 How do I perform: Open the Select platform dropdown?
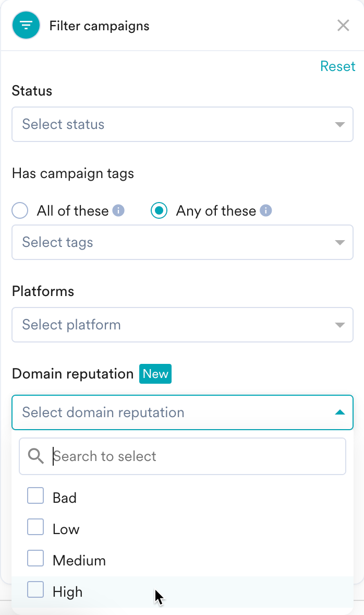pyautogui.click(x=182, y=325)
